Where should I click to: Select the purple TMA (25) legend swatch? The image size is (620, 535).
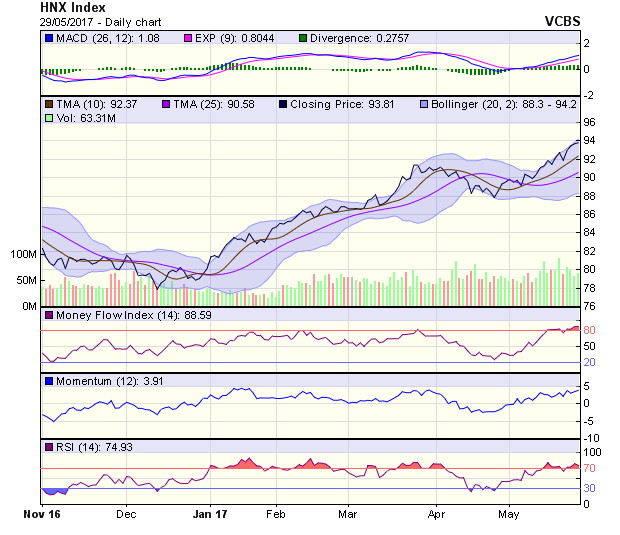point(165,103)
